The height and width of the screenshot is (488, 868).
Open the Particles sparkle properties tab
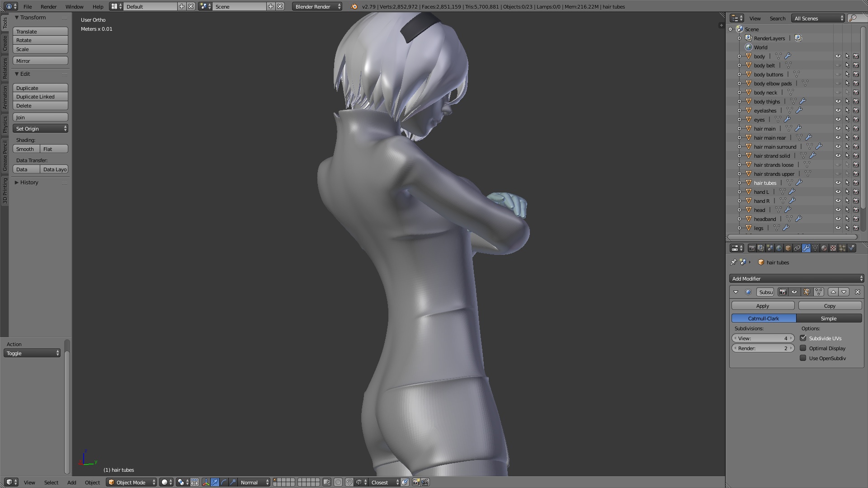coord(842,248)
